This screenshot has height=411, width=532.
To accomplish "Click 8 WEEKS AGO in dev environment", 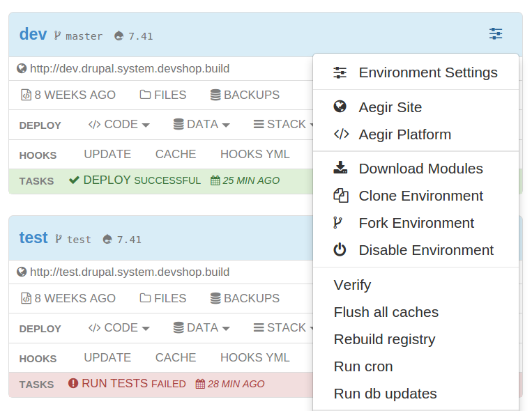I will coord(68,95).
